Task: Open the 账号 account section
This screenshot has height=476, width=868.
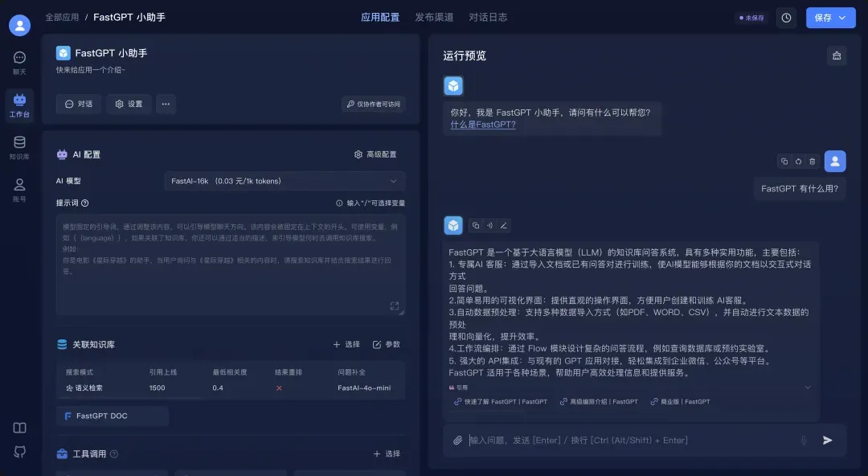Action: point(19,190)
